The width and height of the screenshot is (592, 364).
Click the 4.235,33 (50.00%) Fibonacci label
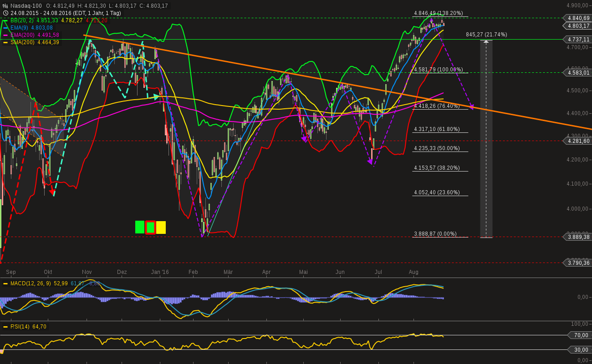pos(437,148)
